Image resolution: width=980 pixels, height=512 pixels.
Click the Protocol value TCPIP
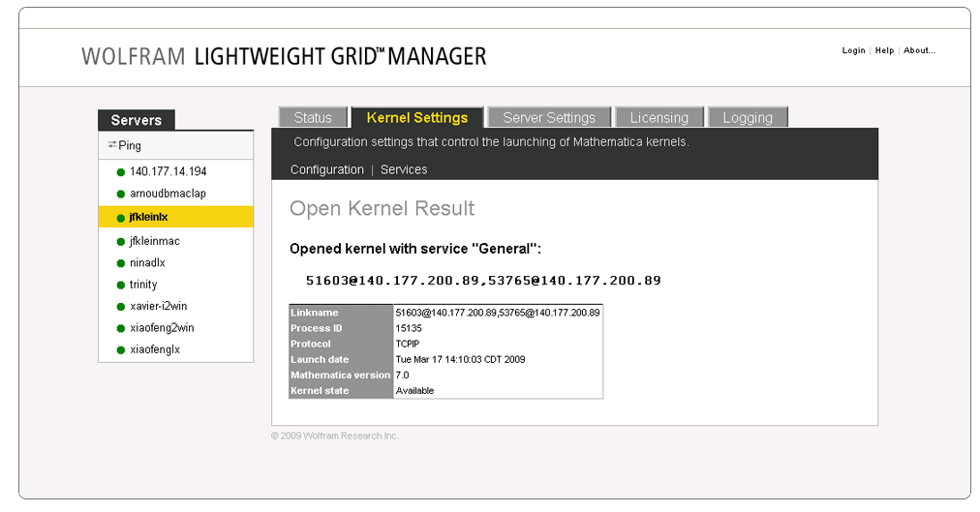[408, 344]
